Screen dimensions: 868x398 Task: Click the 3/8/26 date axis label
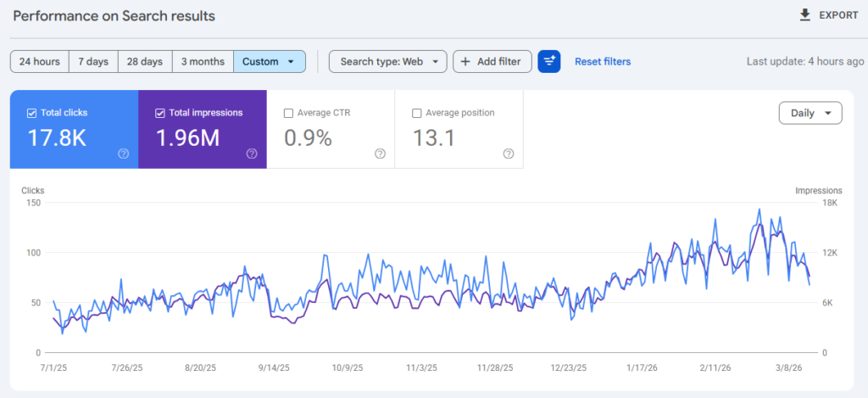789,367
